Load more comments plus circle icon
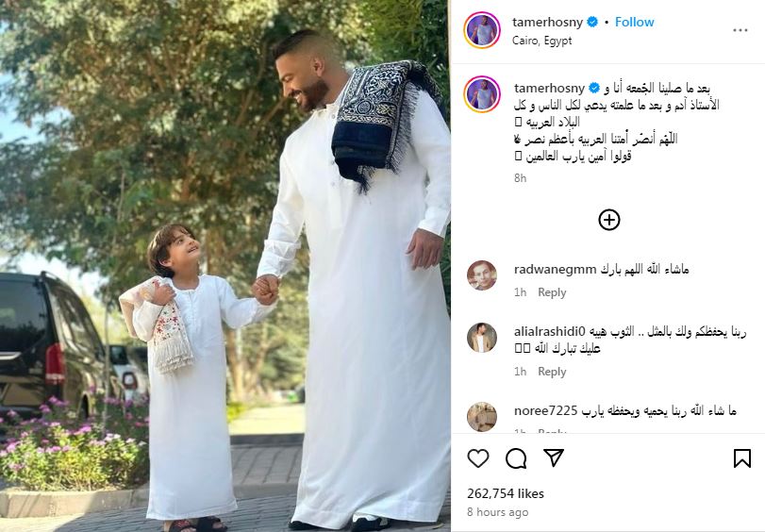765x532 pixels. point(608,220)
